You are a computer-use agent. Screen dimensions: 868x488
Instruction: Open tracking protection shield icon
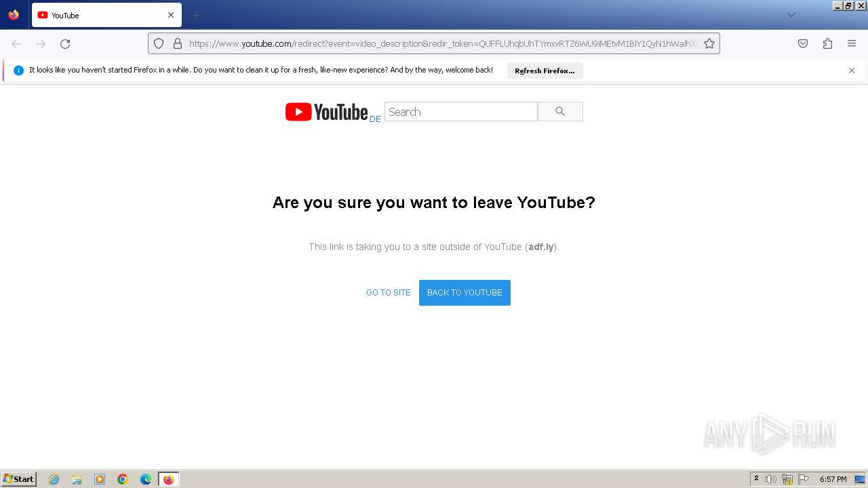point(159,43)
